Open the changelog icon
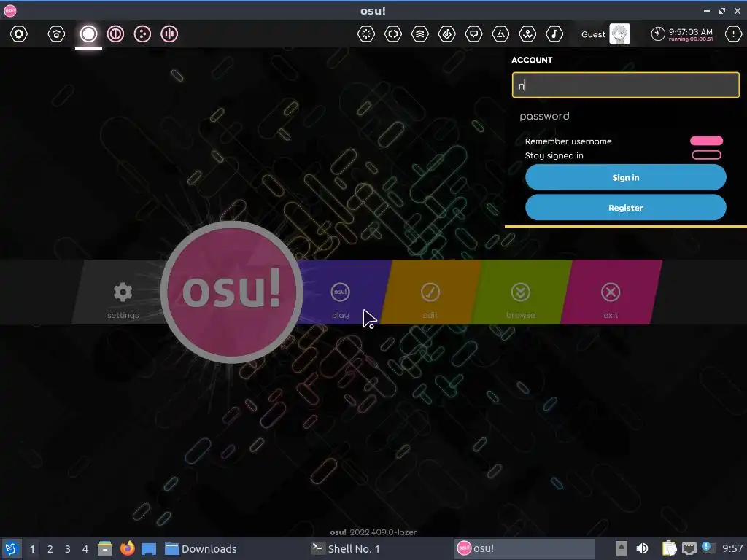The width and height of the screenshot is (747, 560). point(393,34)
